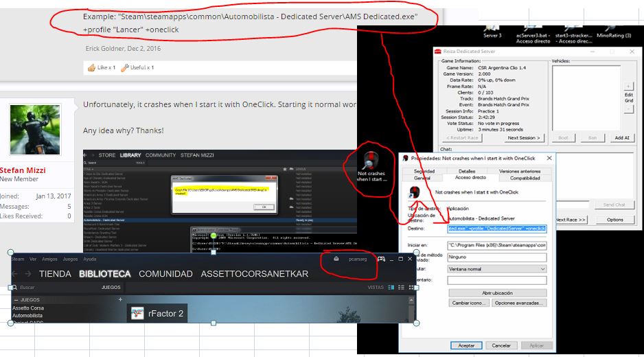644x357 pixels.
Task: Collapse the JUEGOS category in Steam
Action: (x=16, y=300)
